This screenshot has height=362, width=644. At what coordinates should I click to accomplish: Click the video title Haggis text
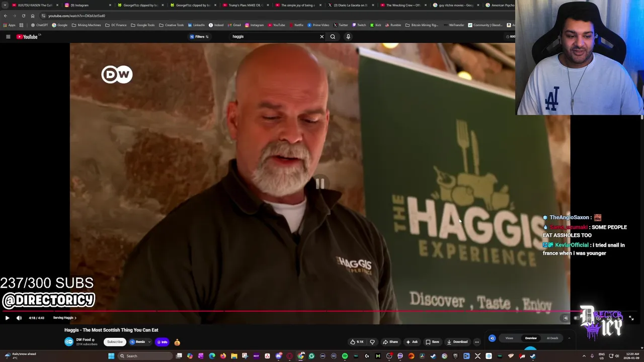click(111, 330)
